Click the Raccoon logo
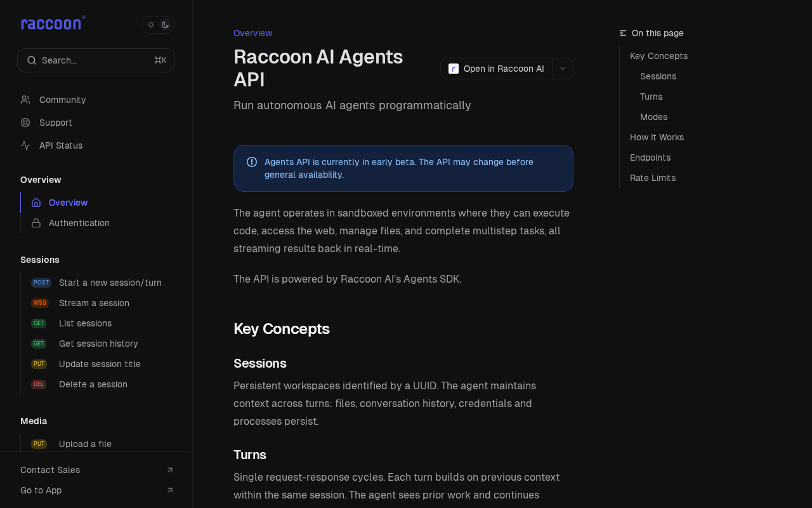The height and width of the screenshot is (508, 812). (53, 23)
